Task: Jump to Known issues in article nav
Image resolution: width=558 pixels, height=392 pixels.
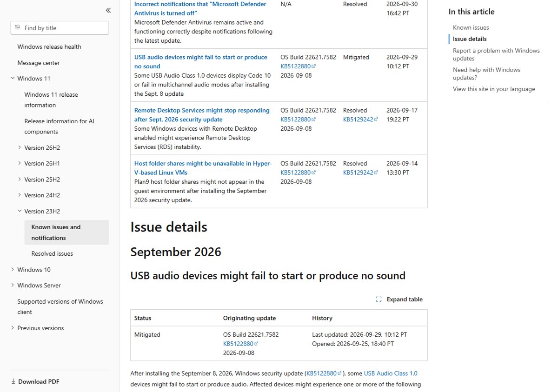Action: click(x=471, y=28)
